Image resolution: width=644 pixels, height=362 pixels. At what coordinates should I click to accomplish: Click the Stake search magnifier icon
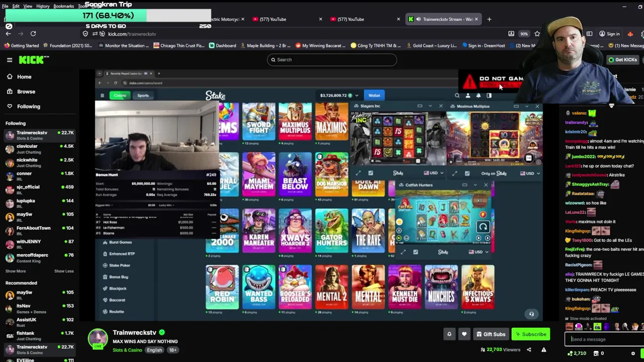(x=457, y=96)
